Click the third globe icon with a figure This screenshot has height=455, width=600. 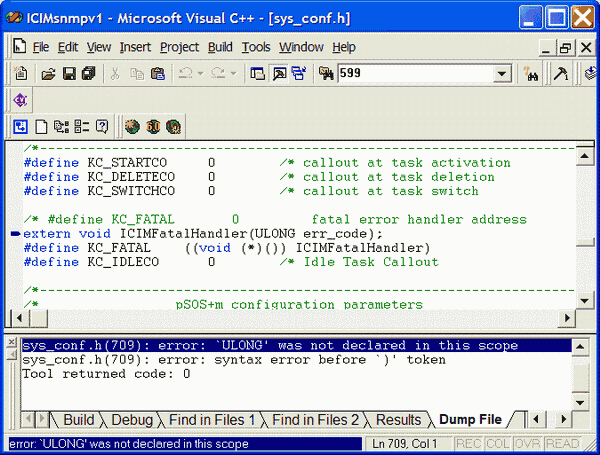coord(173,127)
